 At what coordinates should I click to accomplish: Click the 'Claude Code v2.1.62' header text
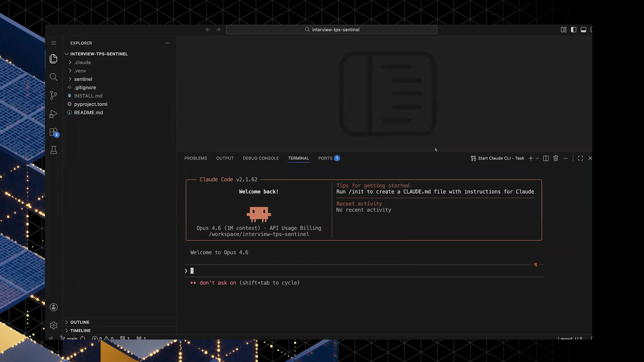[228, 180]
